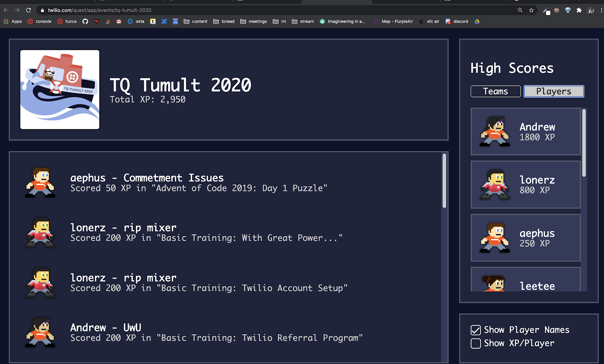Select aephus 250 XP score card
The image size is (604, 364).
click(525, 238)
